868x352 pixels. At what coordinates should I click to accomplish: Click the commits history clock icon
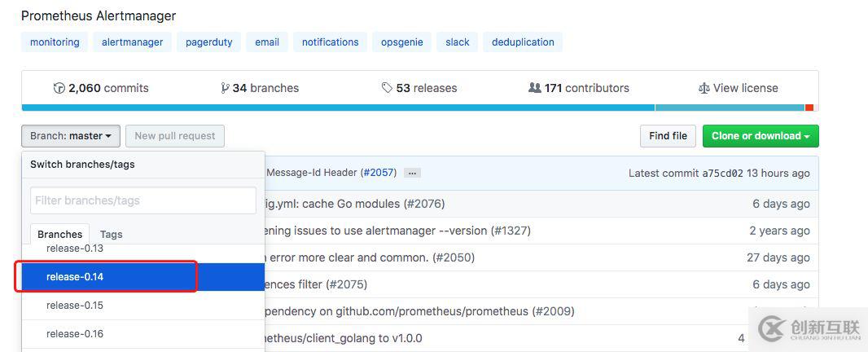(x=59, y=88)
